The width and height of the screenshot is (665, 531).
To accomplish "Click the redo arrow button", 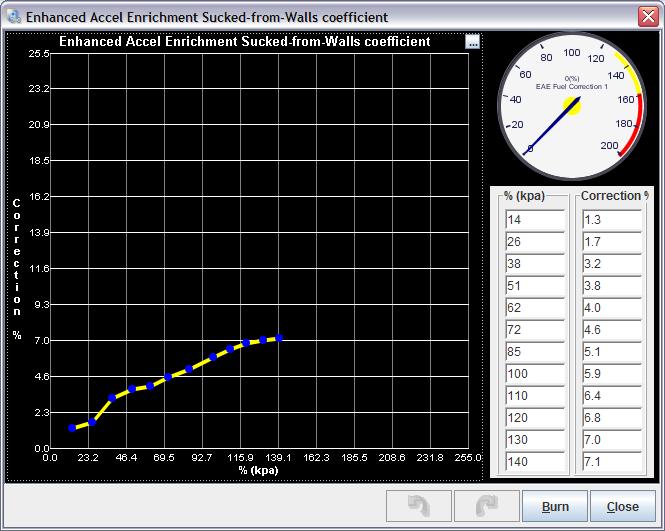I will 487,506.
